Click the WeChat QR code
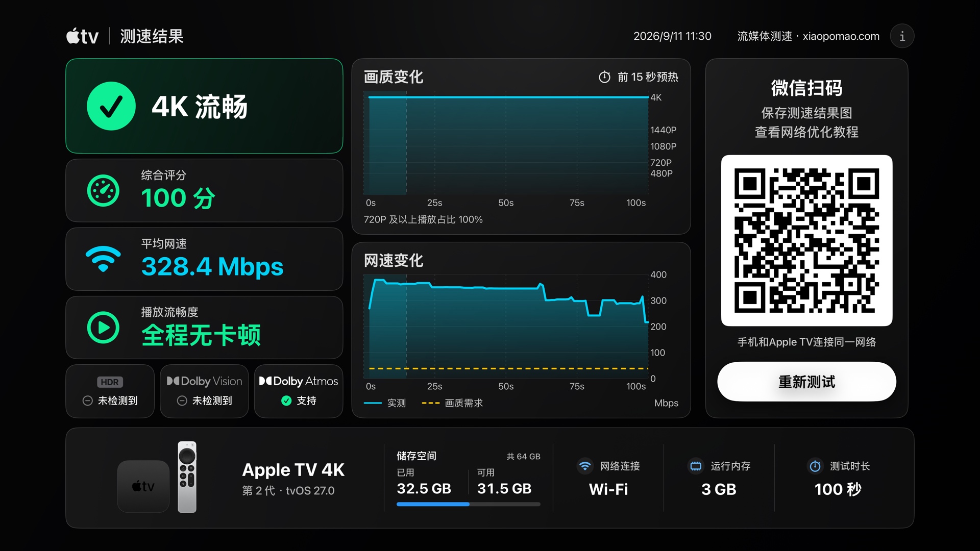The width and height of the screenshot is (980, 551). [806, 240]
